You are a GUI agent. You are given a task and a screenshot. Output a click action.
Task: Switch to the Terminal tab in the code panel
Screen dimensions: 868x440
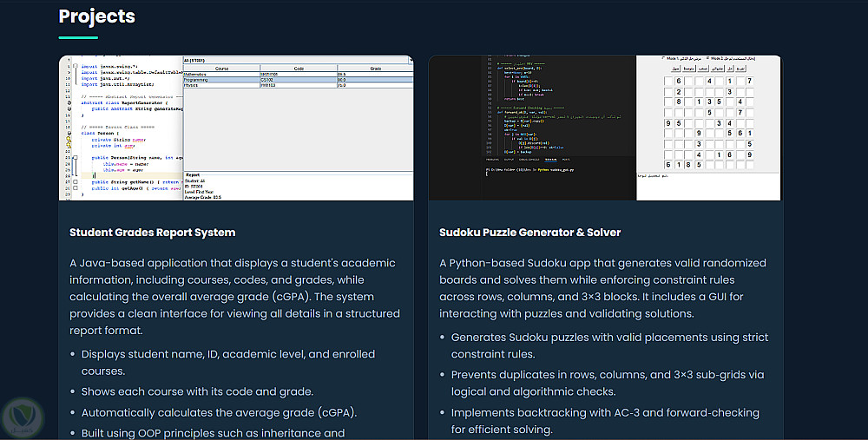click(550, 160)
